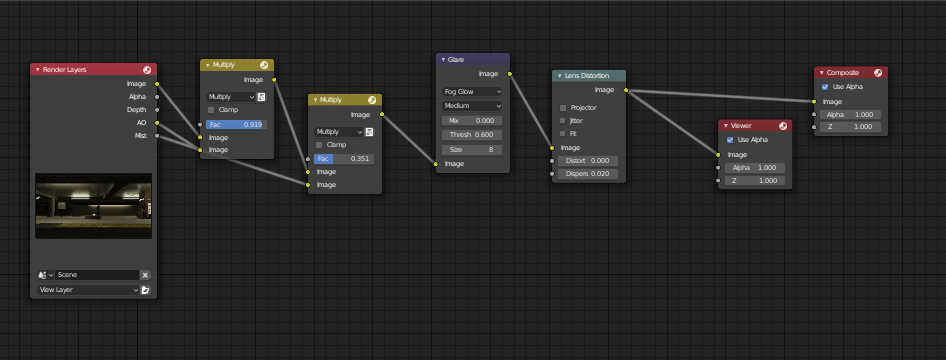Click the Distort input socket on Lens Distortion
Viewport: 946px width, 360px height.
point(552,161)
